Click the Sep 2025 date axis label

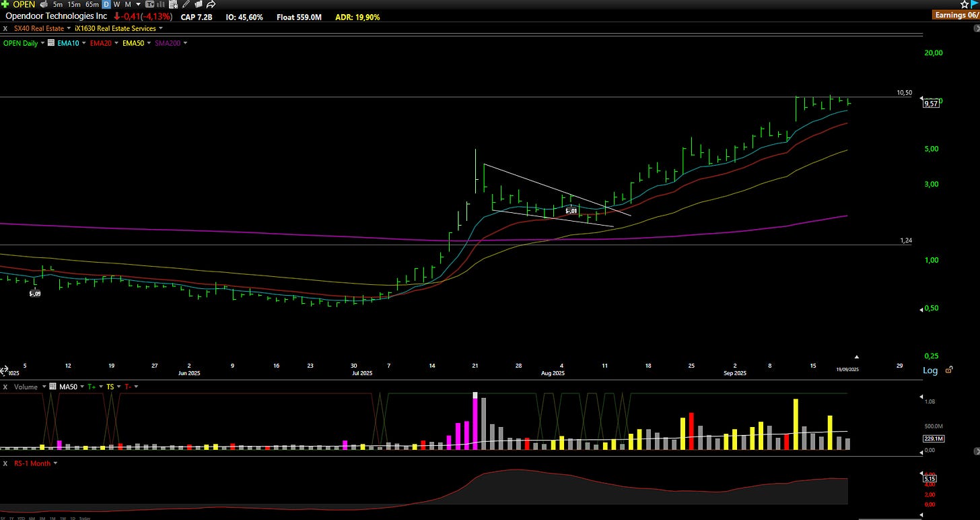[734, 372]
